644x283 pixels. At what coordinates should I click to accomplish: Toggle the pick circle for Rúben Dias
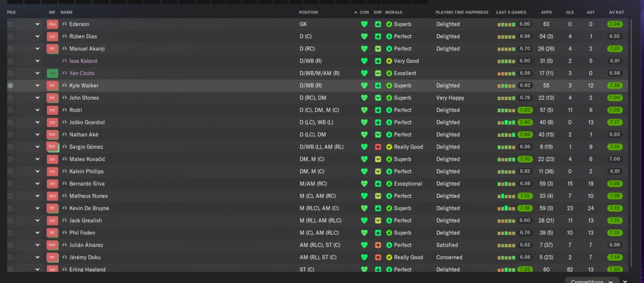[x=11, y=36]
